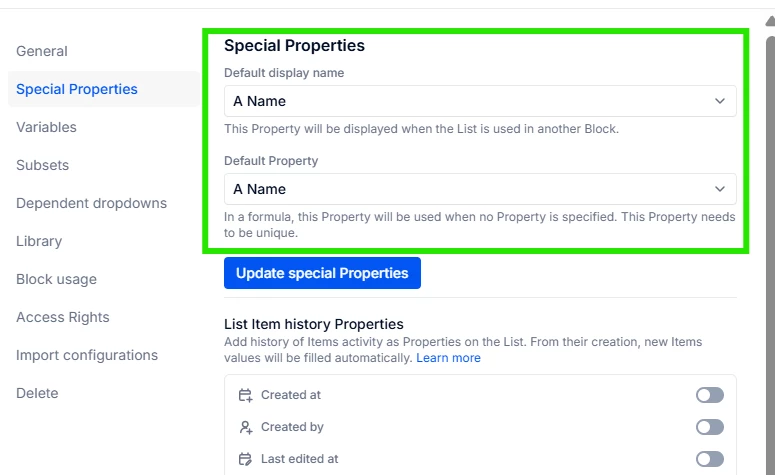Screen dimensions: 775x475
Task: Follow the Learn more link
Action: pyautogui.click(x=448, y=358)
